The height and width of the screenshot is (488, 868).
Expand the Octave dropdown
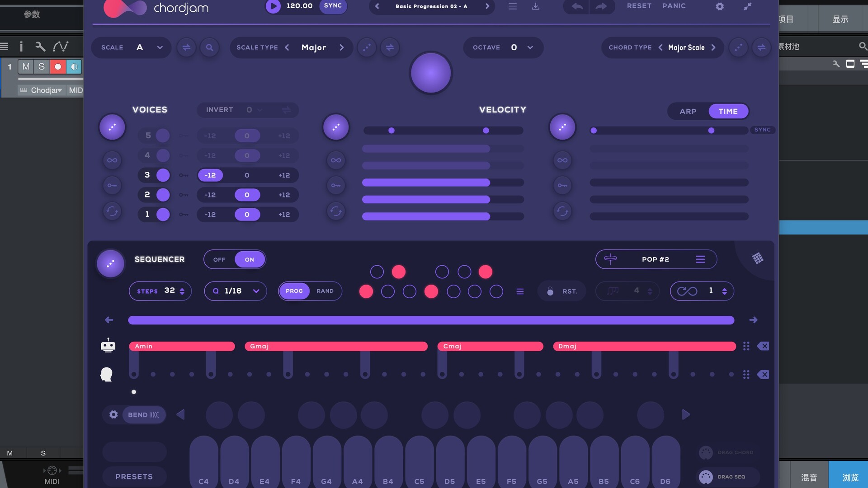[530, 47]
